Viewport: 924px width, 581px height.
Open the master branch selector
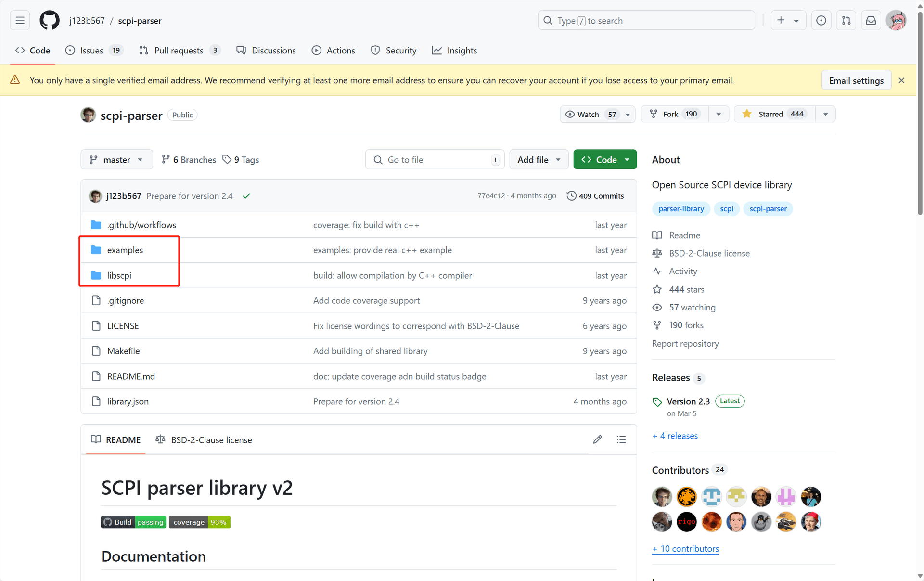click(116, 159)
